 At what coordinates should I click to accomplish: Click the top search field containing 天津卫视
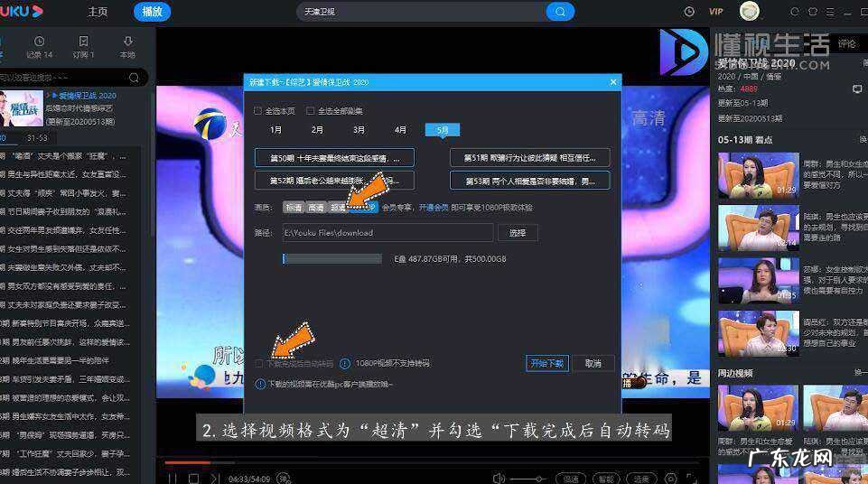(422, 12)
